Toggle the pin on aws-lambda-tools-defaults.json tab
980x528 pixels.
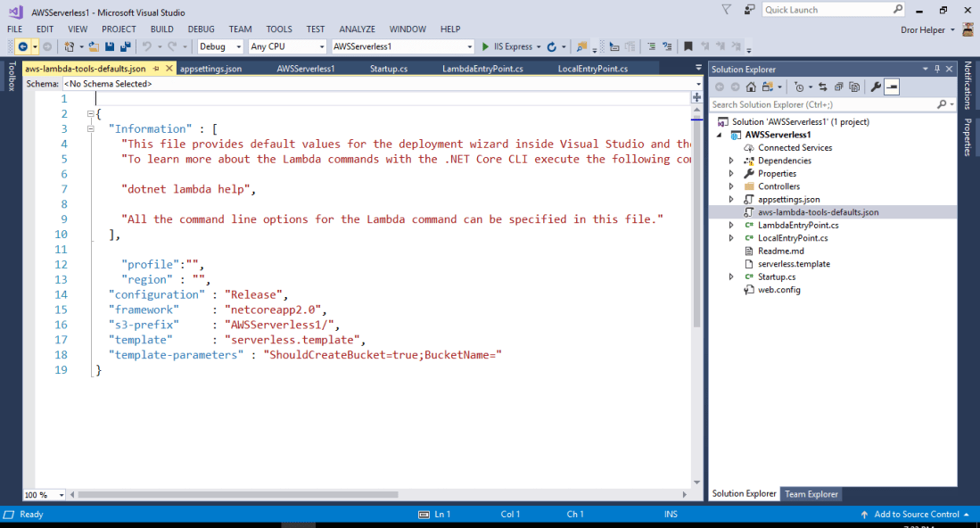pos(156,69)
